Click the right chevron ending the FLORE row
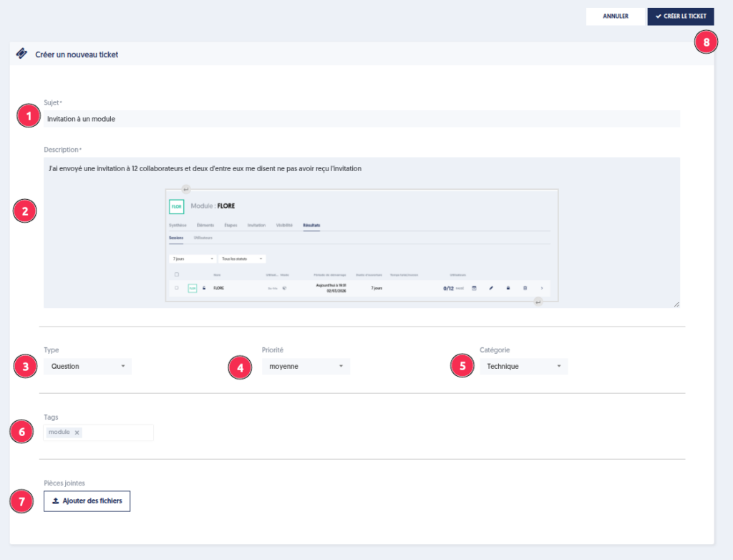Screen dimensions: 733x560 (542, 288)
